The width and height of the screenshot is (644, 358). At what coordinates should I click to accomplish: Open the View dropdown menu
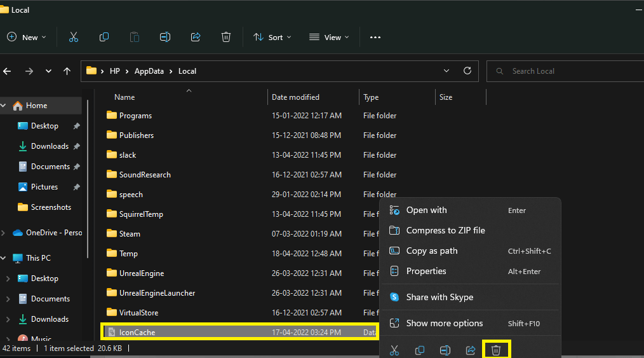point(328,37)
